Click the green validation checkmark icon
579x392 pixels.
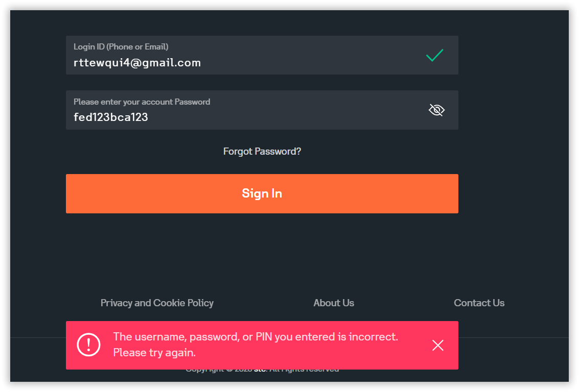(x=434, y=55)
